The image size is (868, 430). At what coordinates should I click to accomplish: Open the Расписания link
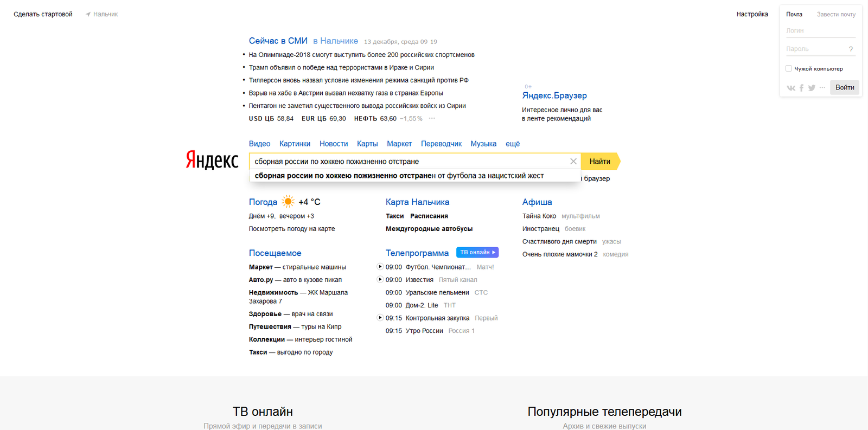429,216
